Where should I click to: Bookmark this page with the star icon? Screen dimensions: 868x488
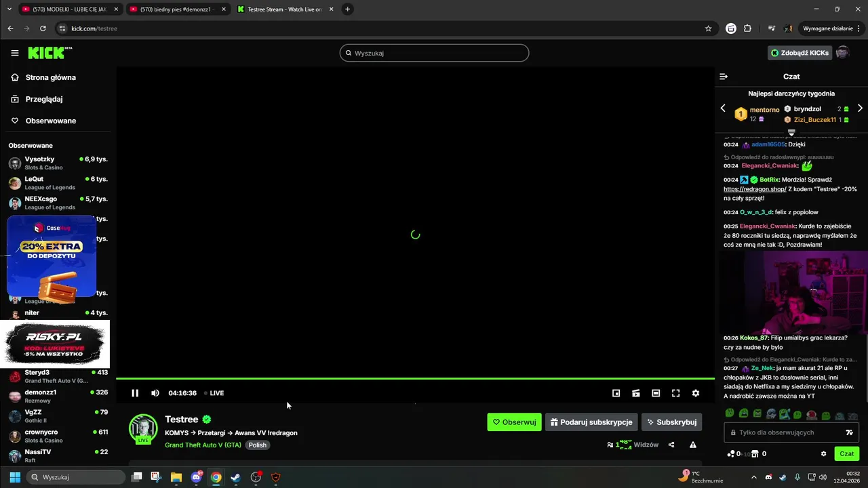[708, 28]
